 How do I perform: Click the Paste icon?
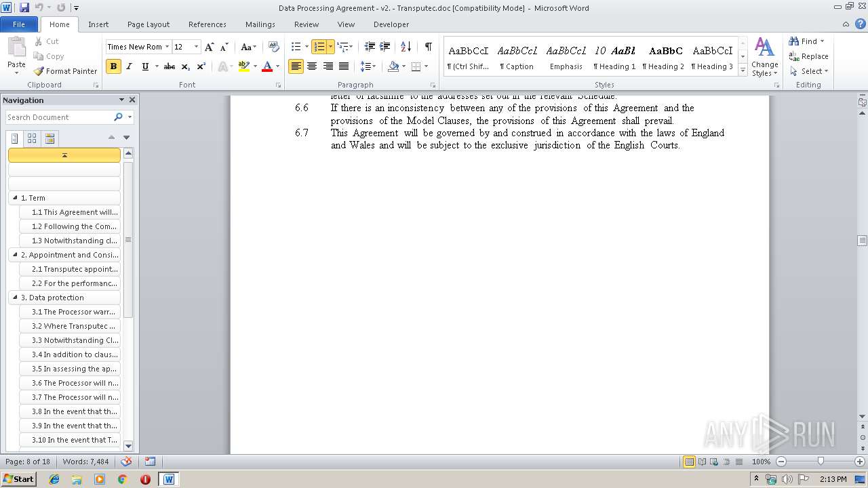pyautogui.click(x=16, y=47)
